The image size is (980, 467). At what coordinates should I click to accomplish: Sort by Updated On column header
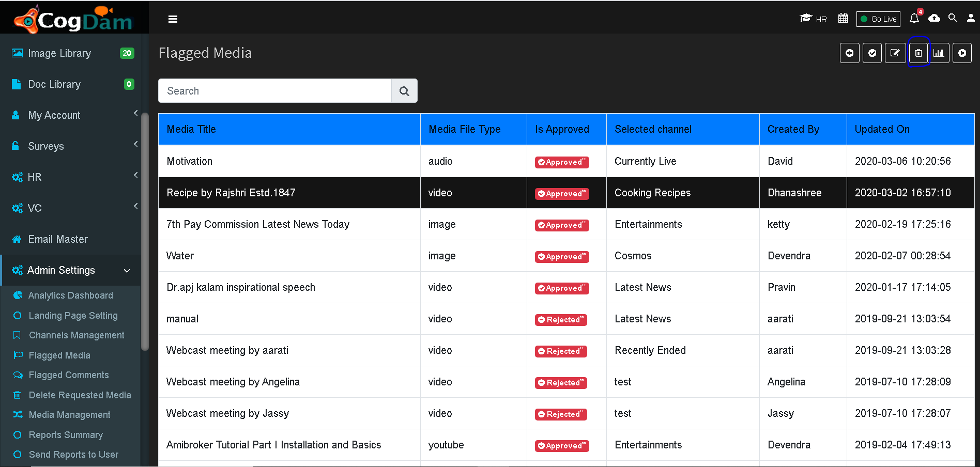(x=910, y=129)
